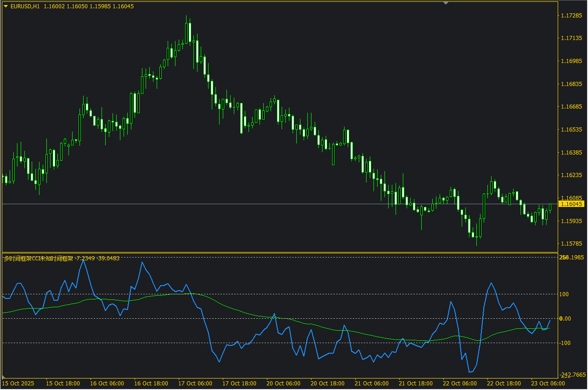
Task: Click the multi-timeframe CCI indicator label
Action: point(38,258)
